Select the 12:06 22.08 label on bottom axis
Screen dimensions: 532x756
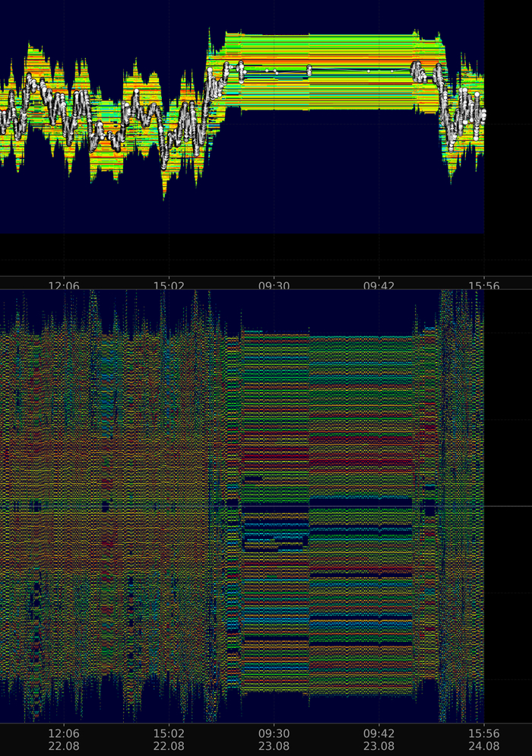coord(64,739)
